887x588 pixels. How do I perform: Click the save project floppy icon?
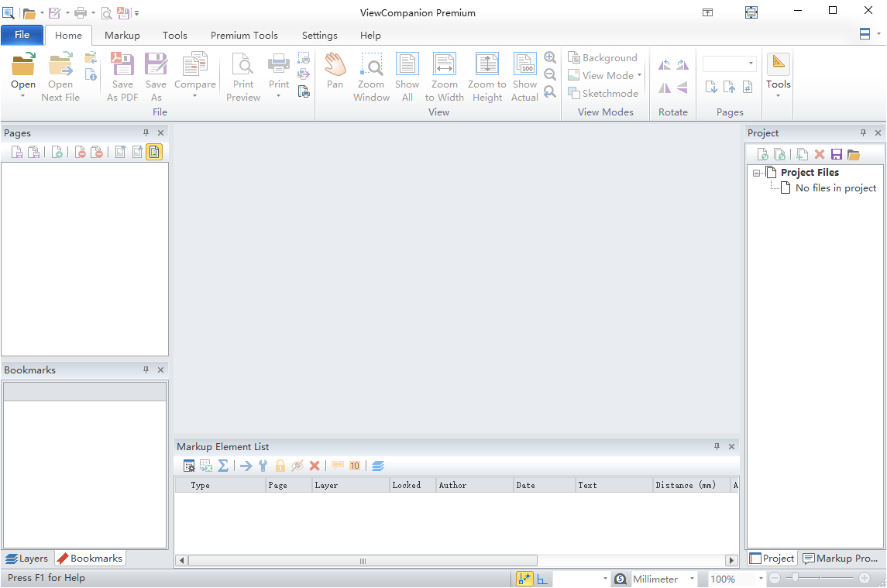(x=837, y=154)
